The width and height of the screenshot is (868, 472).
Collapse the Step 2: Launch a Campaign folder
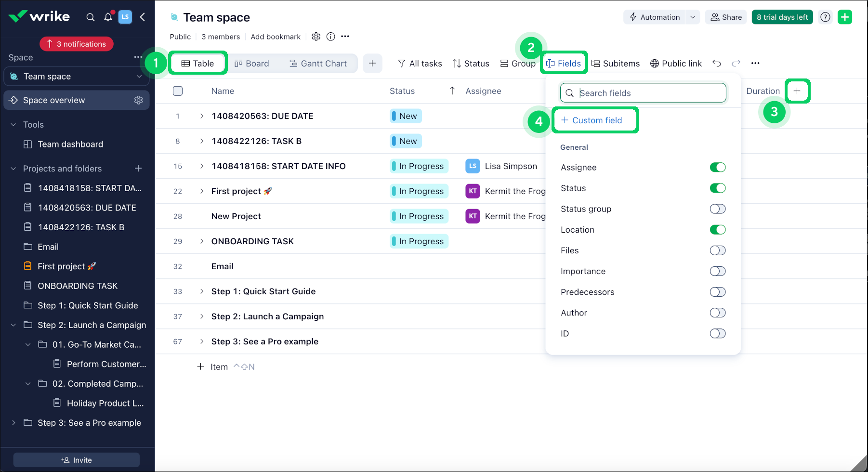click(13, 325)
